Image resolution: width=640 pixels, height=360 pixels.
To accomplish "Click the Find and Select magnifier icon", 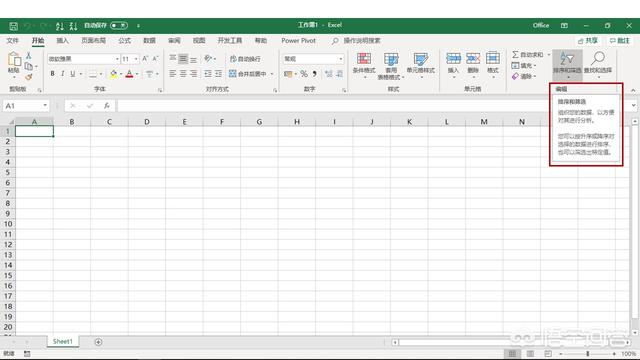I will coord(598,58).
